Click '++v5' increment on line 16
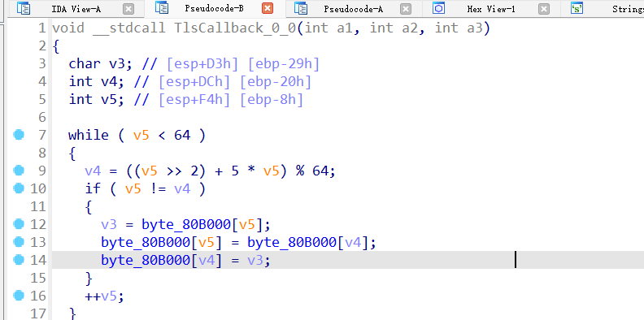The image size is (644, 320). [101, 296]
